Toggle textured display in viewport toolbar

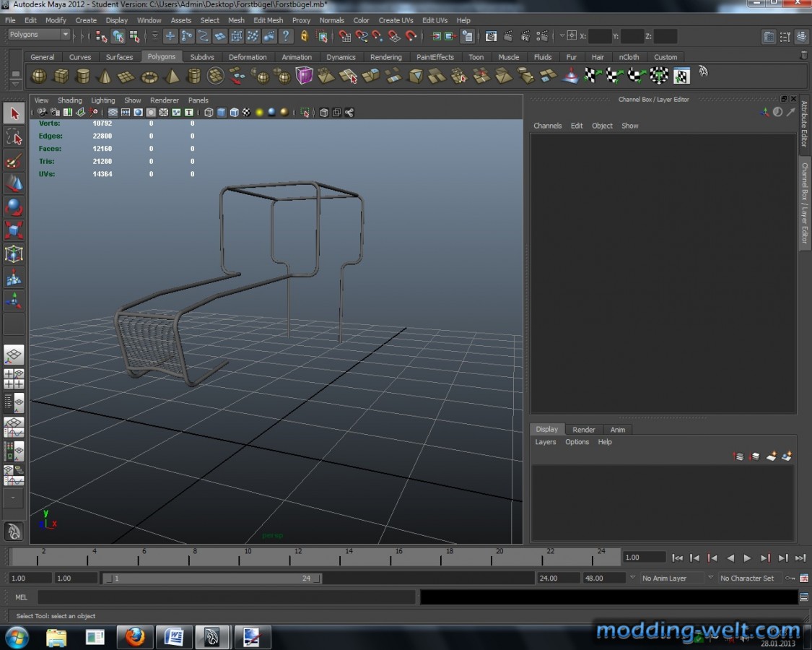click(x=247, y=113)
